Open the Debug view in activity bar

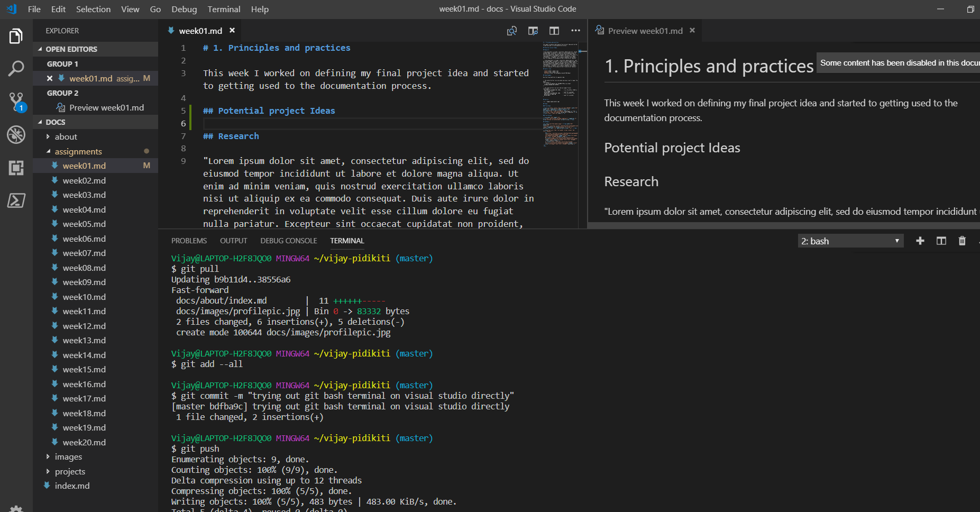pos(16,134)
